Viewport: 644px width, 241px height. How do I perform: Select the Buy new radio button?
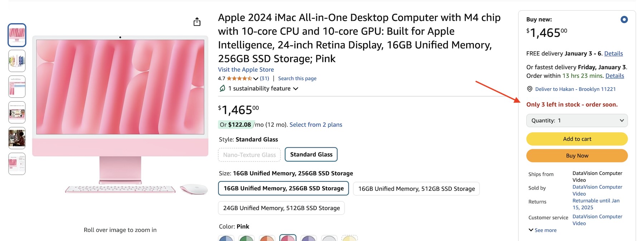pos(624,20)
